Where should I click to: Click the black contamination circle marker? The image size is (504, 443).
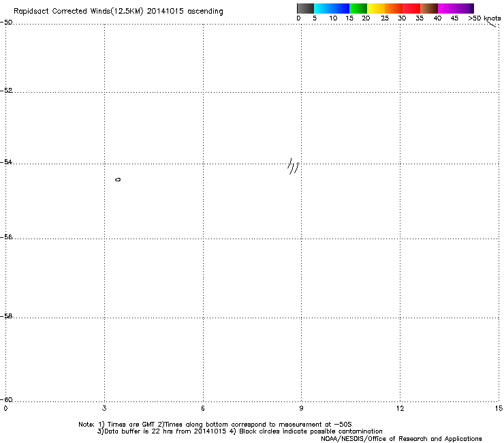click(118, 179)
